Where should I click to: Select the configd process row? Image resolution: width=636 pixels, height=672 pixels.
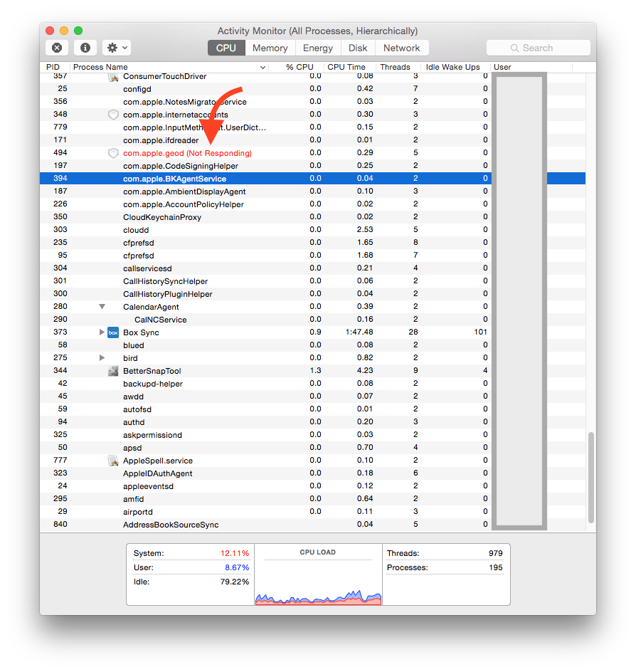click(x=312, y=89)
